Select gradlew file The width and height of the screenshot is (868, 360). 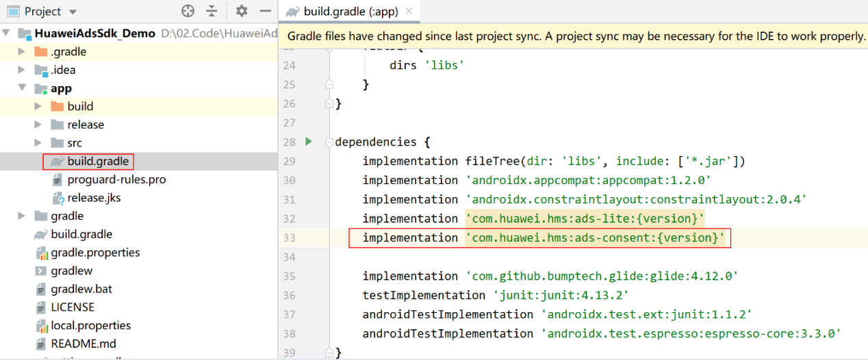pyautogui.click(x=71, y=270)
